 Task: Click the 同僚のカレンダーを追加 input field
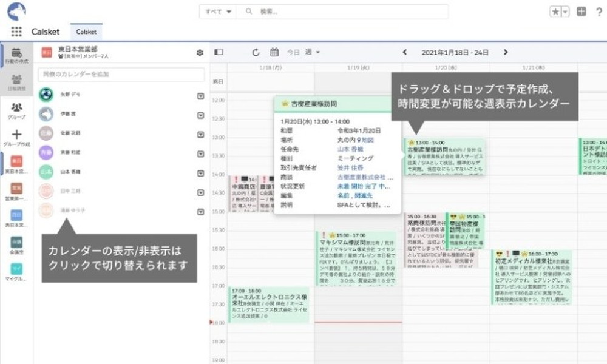(x=121, y=74)
